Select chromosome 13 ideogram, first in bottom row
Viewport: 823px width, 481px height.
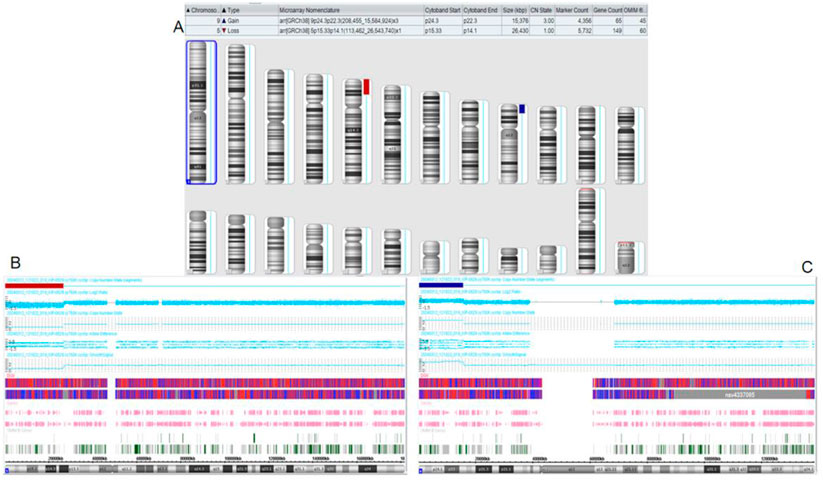click(x=197, y=242)
